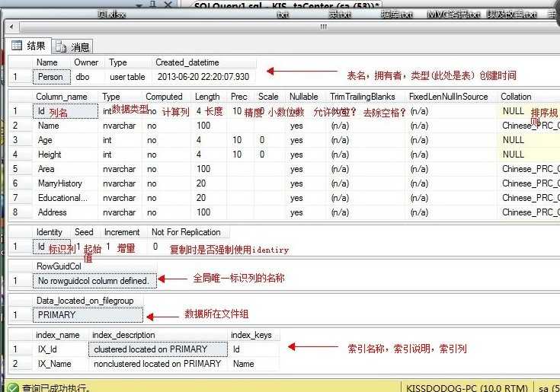Screen dimensions: 560x392
Task: Click the Name index_keys cell for IX_Name
Action: click(254, 364)
